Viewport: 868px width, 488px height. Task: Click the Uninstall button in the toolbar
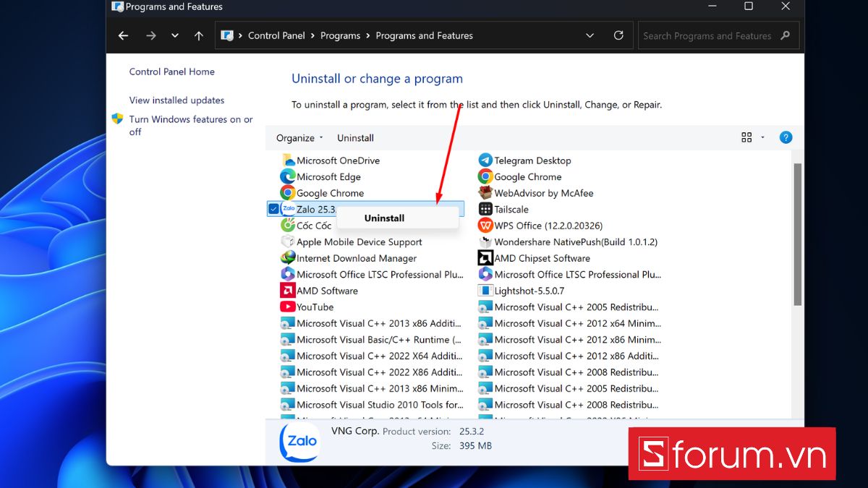[x=355, y=137]
